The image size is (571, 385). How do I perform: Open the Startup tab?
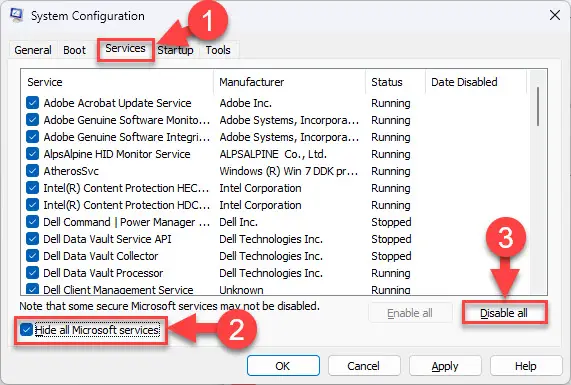tap(175, 50)
